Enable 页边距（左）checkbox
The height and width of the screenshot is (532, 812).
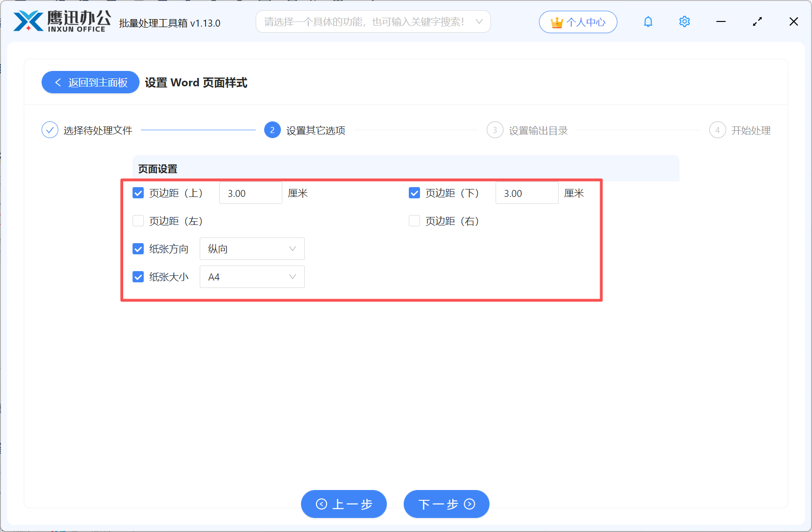pos(138,220)
